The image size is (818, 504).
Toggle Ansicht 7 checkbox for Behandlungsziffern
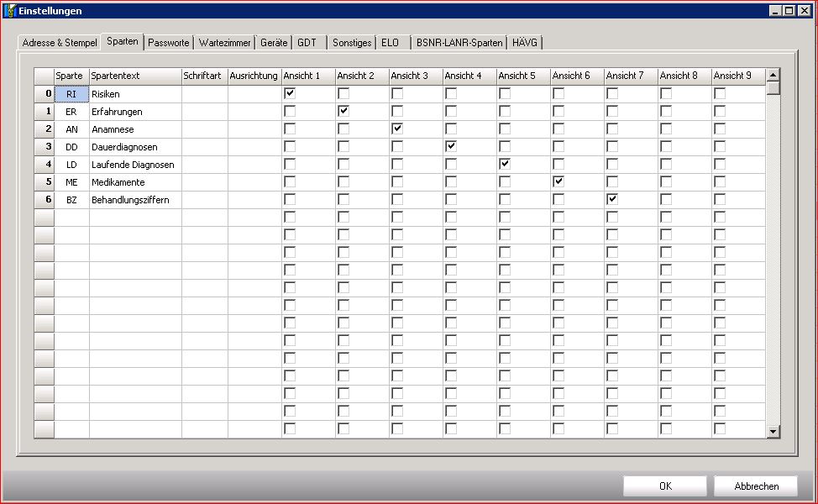click(612, 200)
